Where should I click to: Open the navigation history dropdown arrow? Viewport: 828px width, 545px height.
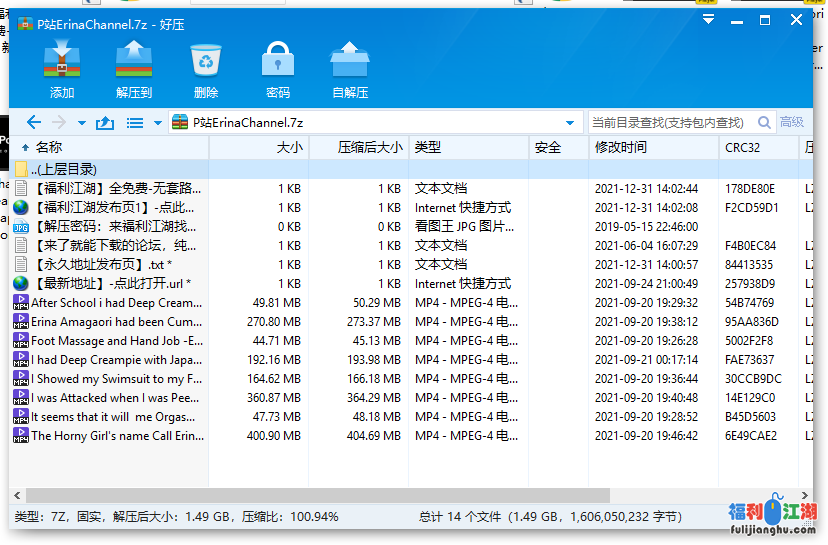(80, 122)
